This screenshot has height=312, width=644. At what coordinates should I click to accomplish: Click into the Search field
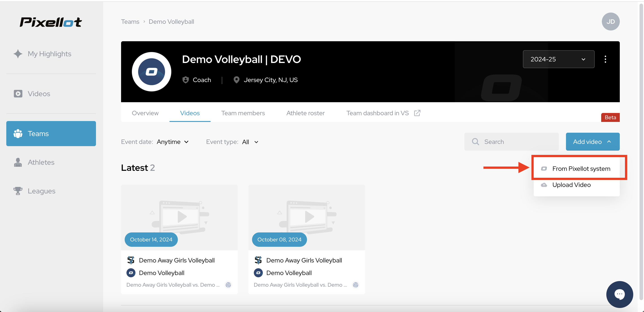(511, 142)
